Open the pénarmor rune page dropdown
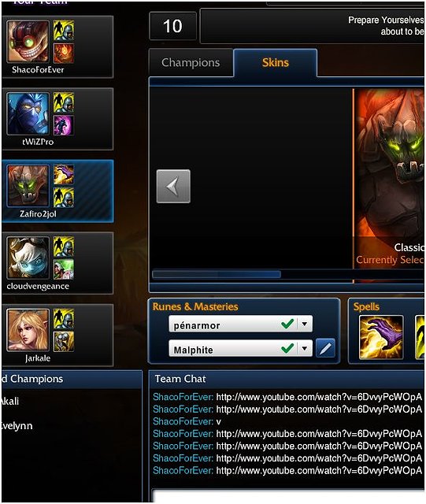The height and width of the screenshot is (504, 426). click(x=305, y=324)
